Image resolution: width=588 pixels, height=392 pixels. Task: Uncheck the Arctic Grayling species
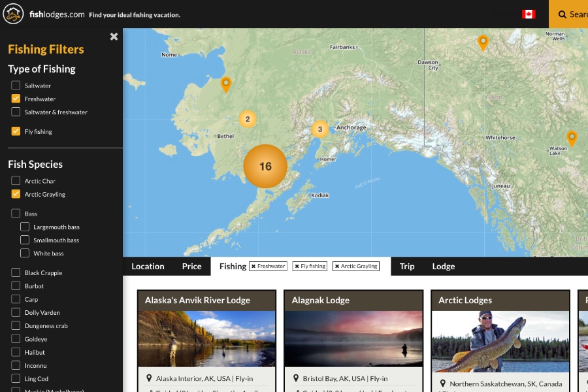point(16,193)
